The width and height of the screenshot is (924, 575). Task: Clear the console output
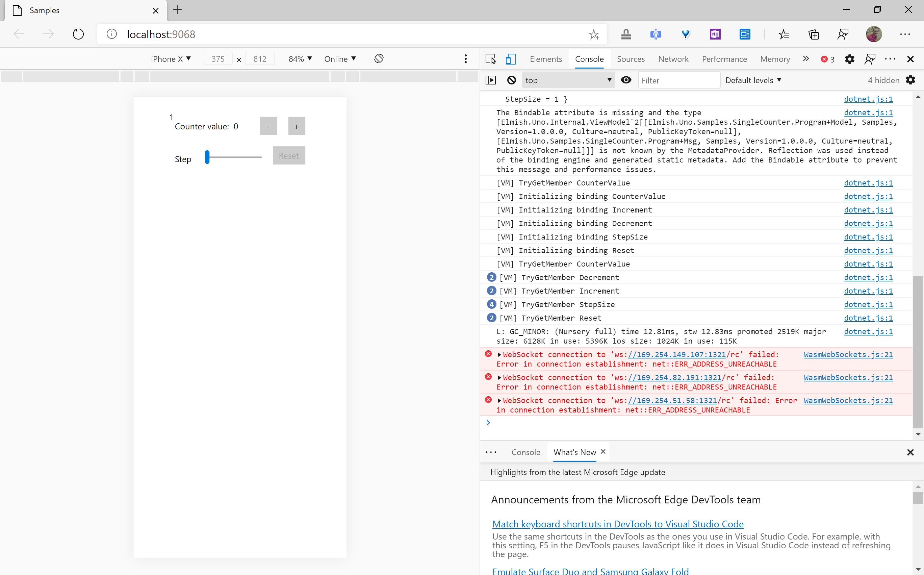pos(511,80)
